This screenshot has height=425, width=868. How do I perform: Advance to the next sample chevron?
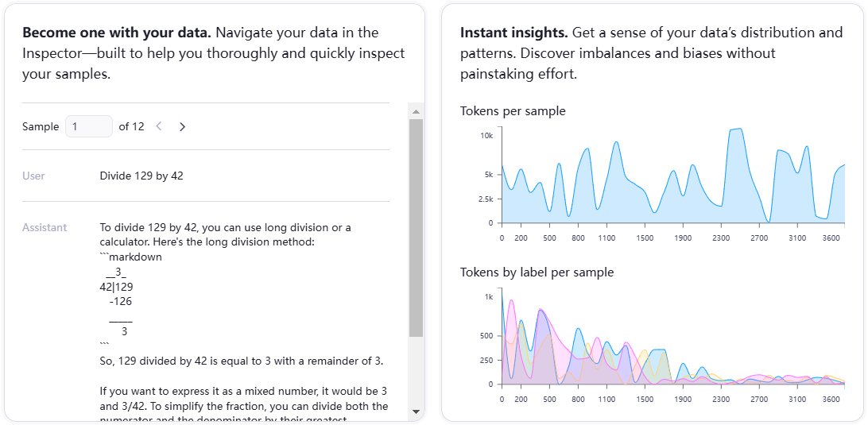pos(182,126)
